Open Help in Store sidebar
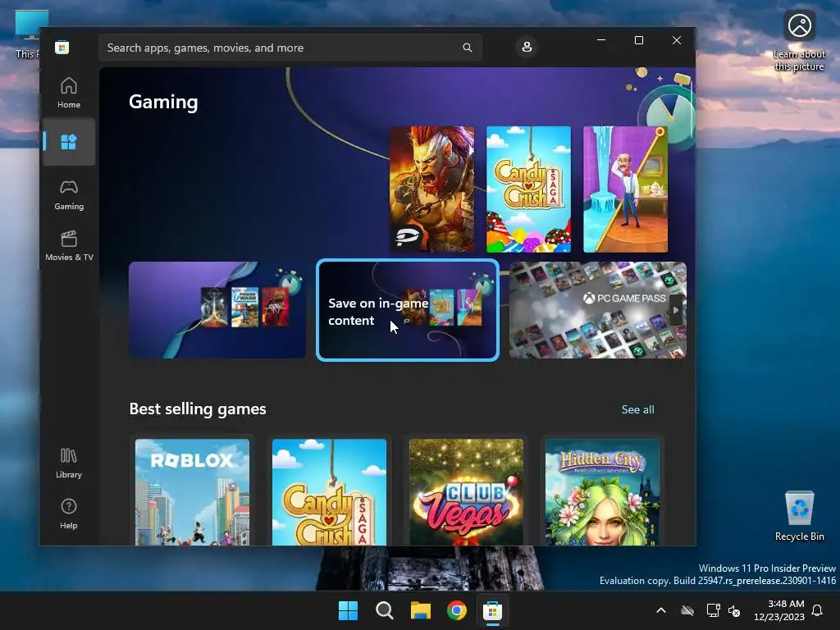The width and height of the screenshot is (840, 630). click(x=69, y=514)
